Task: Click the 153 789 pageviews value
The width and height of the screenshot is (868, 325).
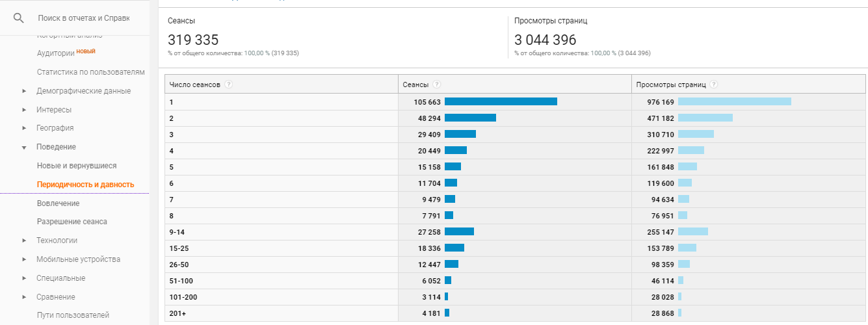Action: point(661,248)
